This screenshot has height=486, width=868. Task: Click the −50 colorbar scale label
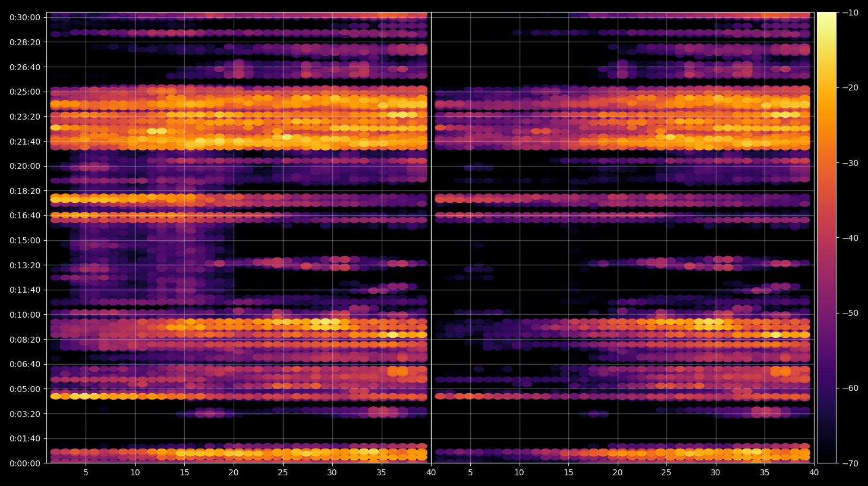850,313
